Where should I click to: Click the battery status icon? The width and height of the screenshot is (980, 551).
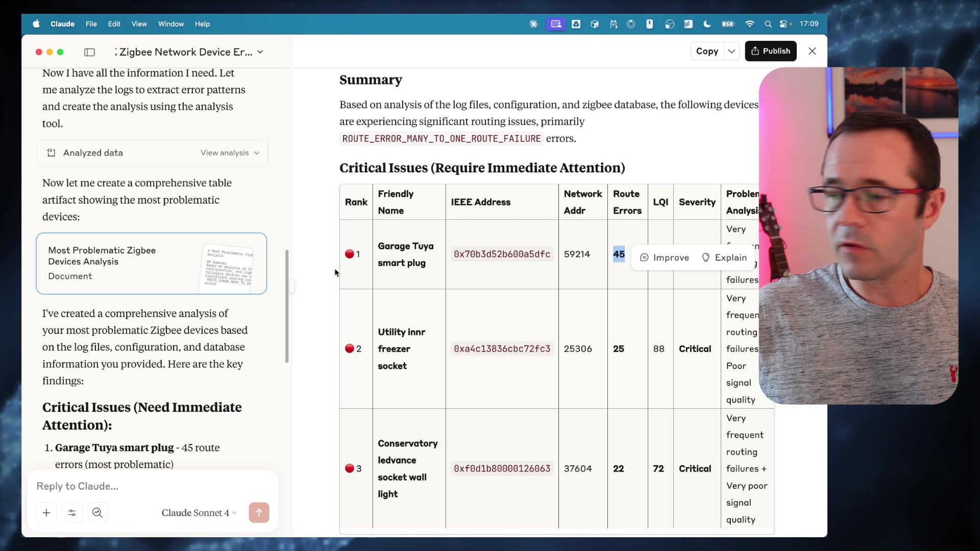tap(728, 24)
